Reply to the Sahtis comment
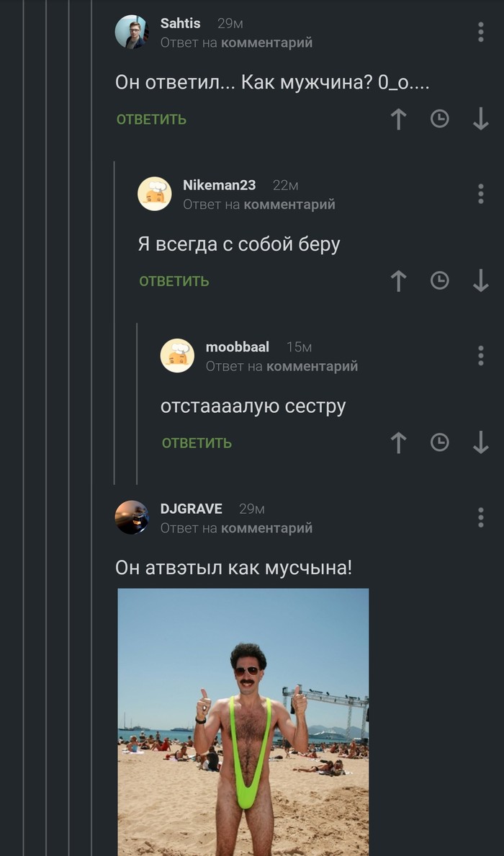504x856 pixels. (152, 120)
